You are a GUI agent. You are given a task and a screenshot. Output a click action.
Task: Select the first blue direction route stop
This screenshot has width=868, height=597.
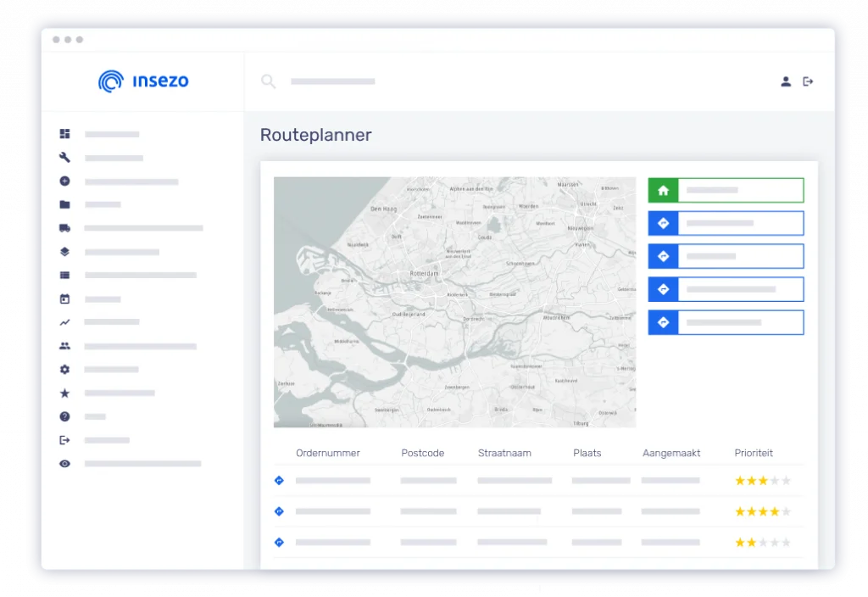point(726,223)
